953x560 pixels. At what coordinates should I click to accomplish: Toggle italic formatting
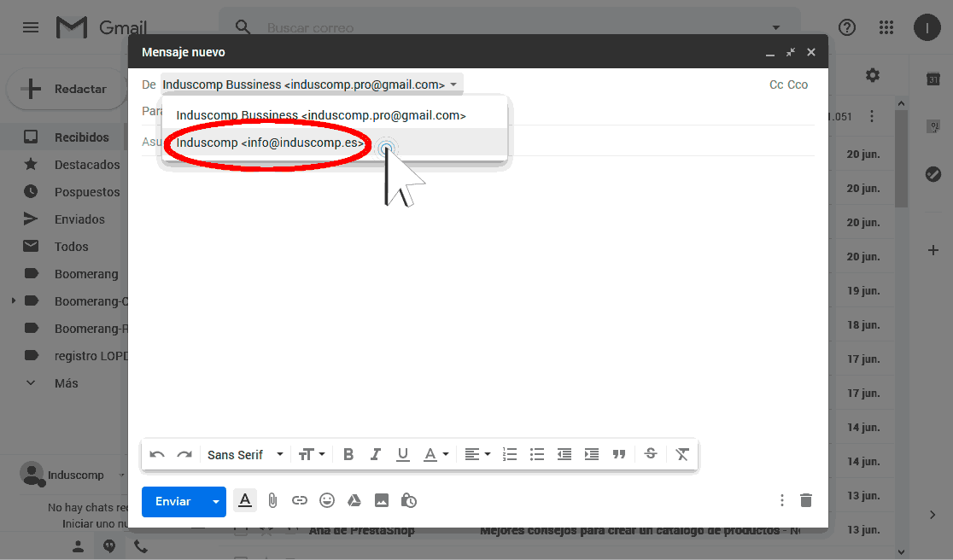click(x=376, y=454)
